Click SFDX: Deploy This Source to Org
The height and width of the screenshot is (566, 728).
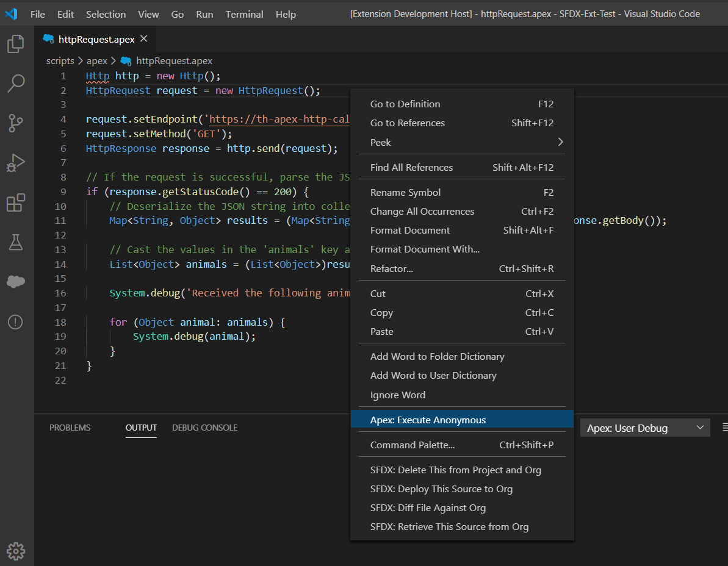click(x=441, y=489)
